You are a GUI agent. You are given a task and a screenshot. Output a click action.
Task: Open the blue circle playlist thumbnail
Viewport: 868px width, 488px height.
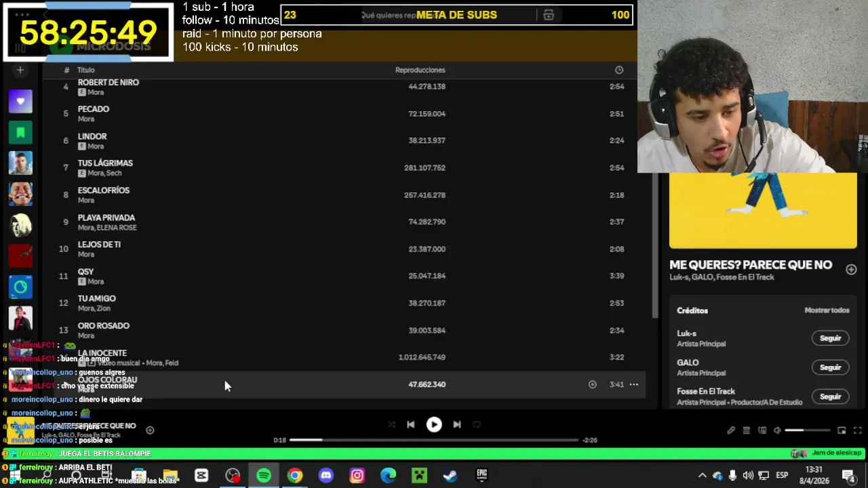click(x=20, y=287)
